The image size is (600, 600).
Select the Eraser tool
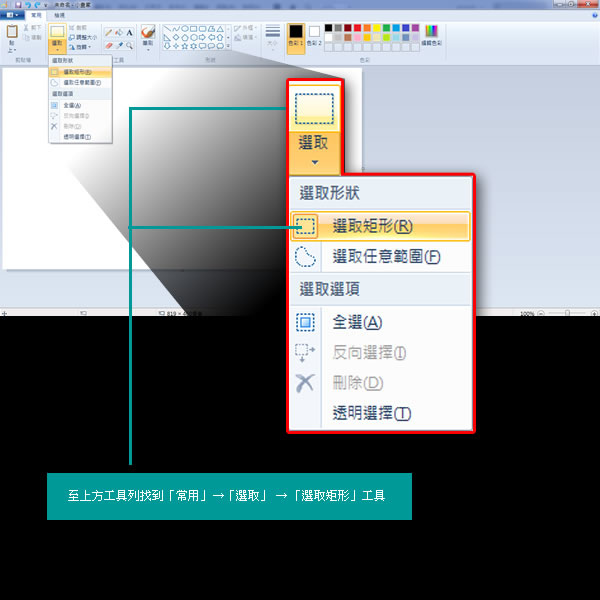click(x=109, y=46)
